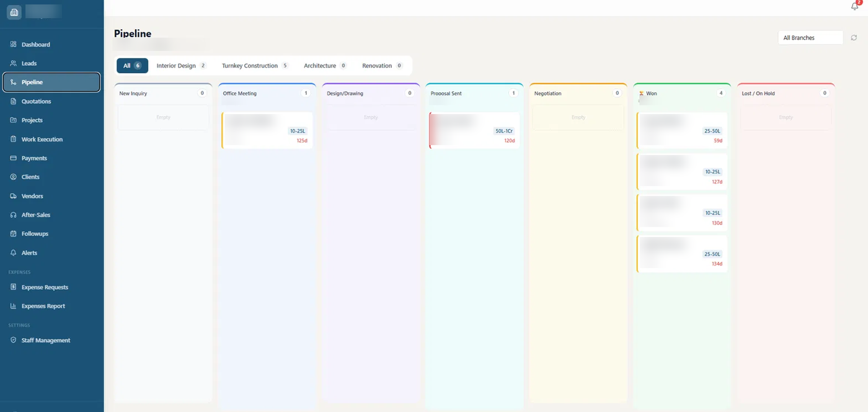The image size is (868, 412).
Task: Open Work Execution in the sidebar
Action: [x=51, y=139]
